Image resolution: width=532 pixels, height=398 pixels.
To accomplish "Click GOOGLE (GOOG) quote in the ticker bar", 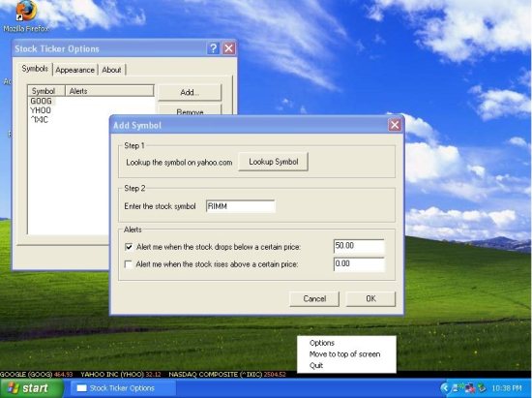I will [37, 374].
